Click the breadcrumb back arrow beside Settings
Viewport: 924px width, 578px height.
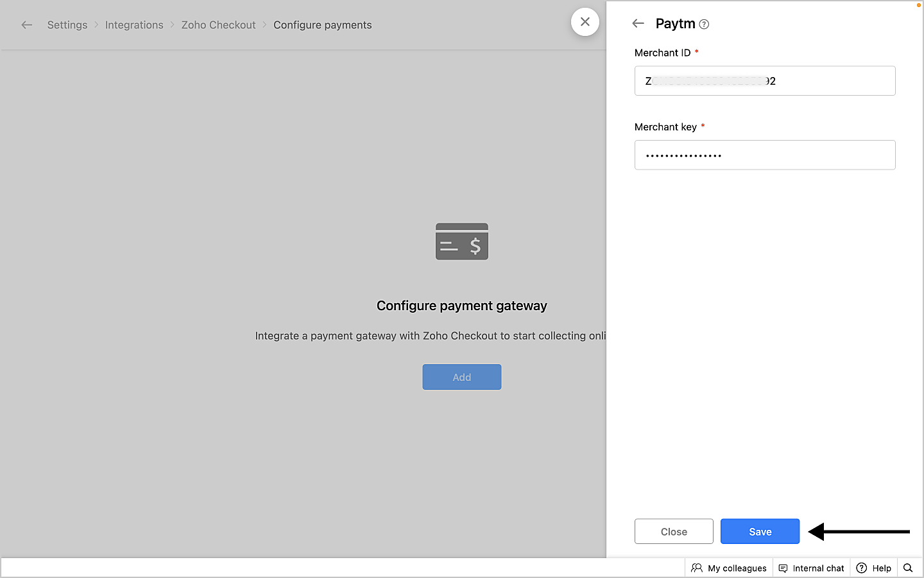[x=27, y=25]
